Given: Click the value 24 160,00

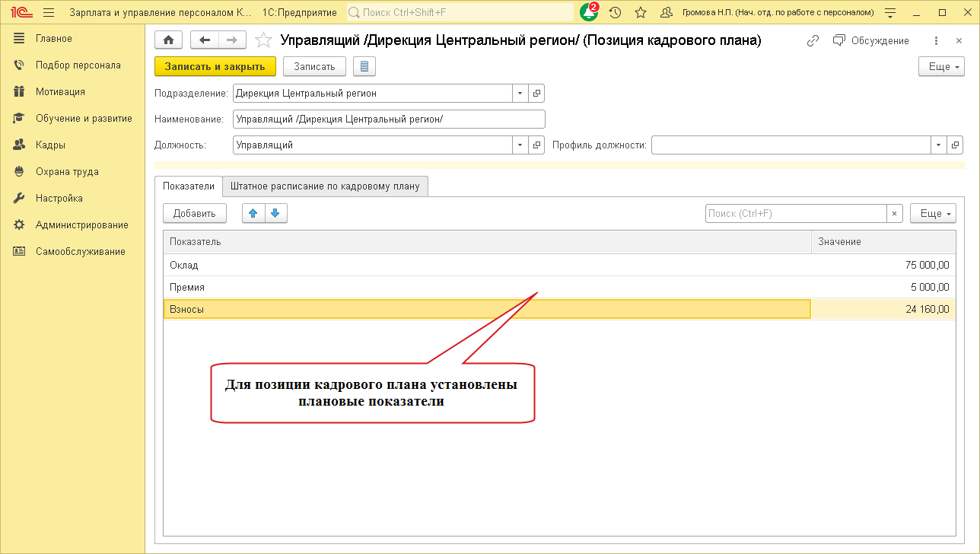Looking at the screenshot, I should (927, 310).
